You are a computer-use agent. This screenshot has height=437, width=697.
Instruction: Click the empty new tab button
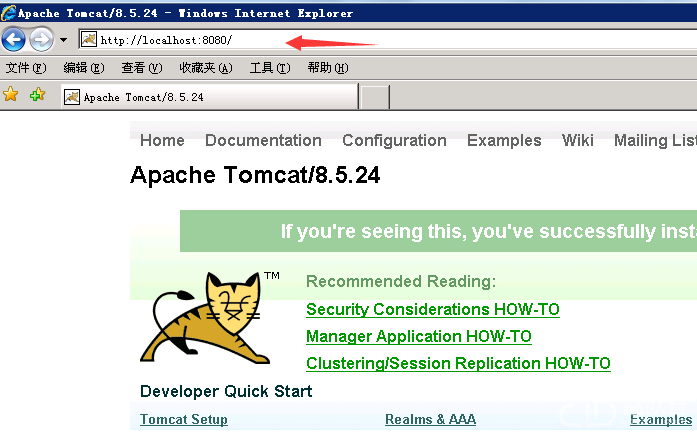pyautogui.click(x=375, y=97)
